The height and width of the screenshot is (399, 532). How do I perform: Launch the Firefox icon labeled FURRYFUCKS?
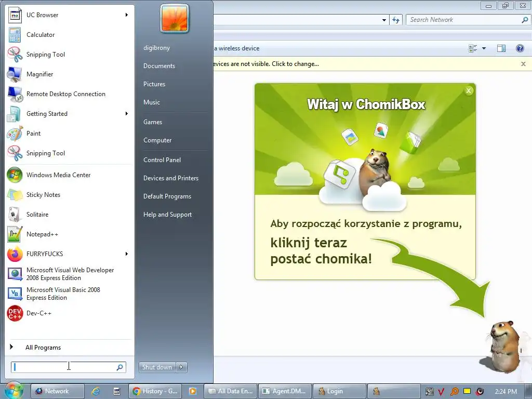(15, 254)
